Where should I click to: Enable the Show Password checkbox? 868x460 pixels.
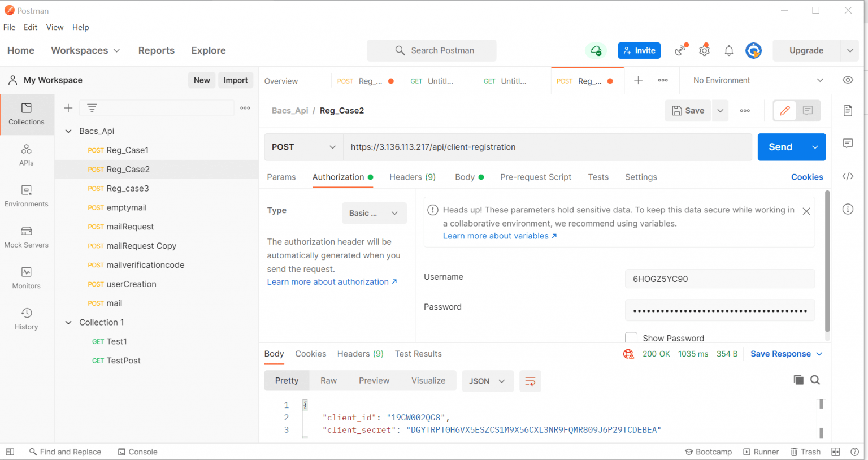[x=631, y=337]
